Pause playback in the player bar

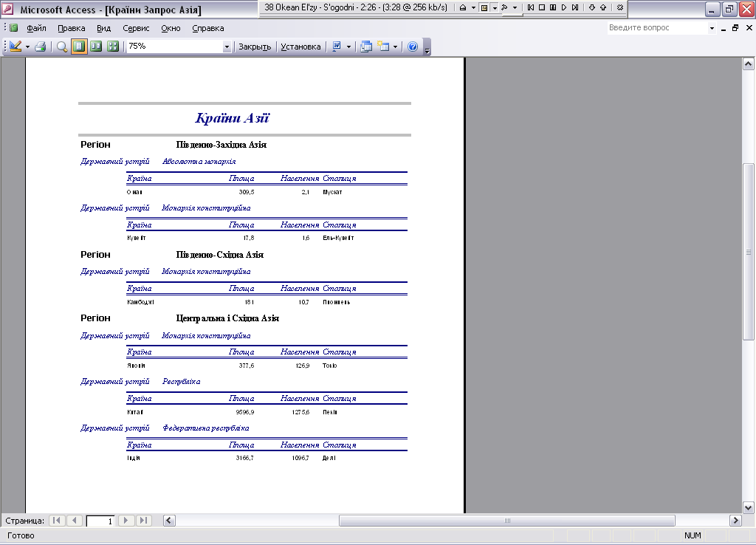pos(552,7)
